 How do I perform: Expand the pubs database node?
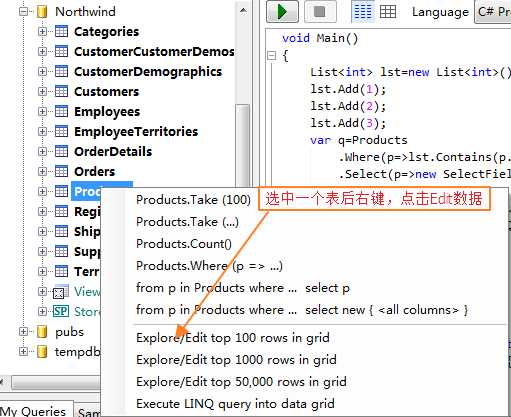(23, 332)
